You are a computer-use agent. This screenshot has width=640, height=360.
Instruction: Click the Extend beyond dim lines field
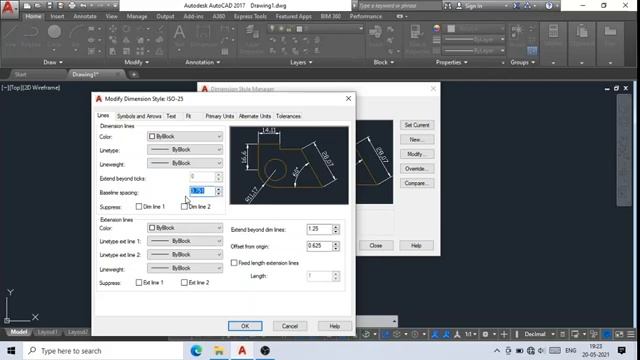[319, 229]
